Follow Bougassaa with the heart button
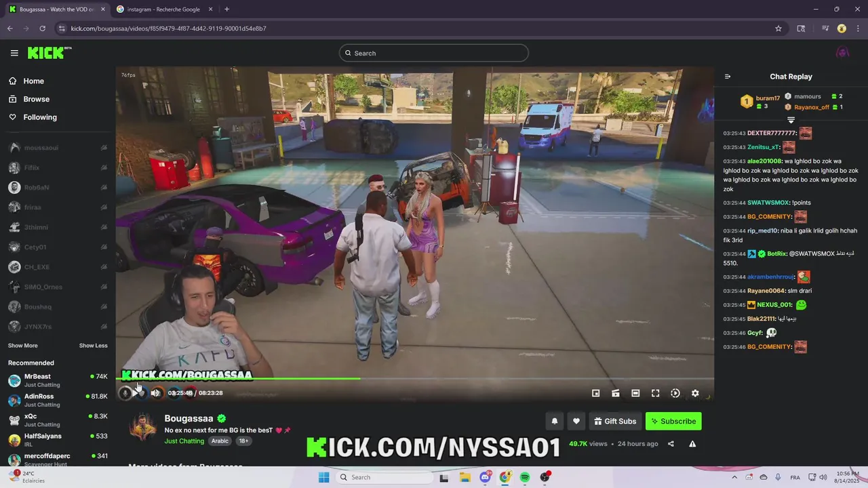The image size is (868, 488). (x=576, y=421)
